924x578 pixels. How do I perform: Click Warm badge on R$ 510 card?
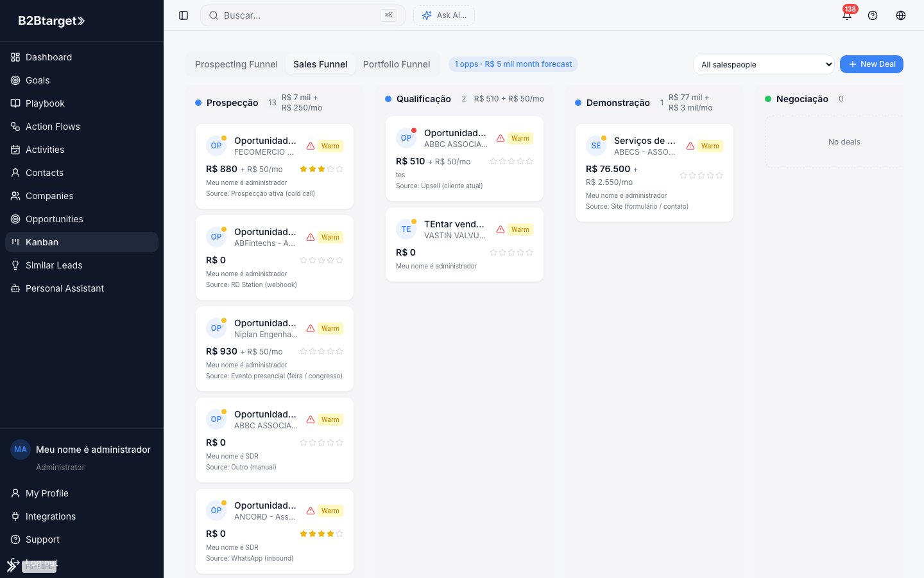520,138
